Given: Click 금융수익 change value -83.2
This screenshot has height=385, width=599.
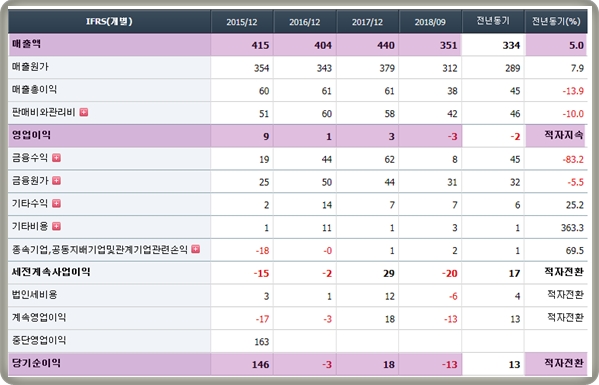Looking at the screenshot, I should [x=573, y=159].
